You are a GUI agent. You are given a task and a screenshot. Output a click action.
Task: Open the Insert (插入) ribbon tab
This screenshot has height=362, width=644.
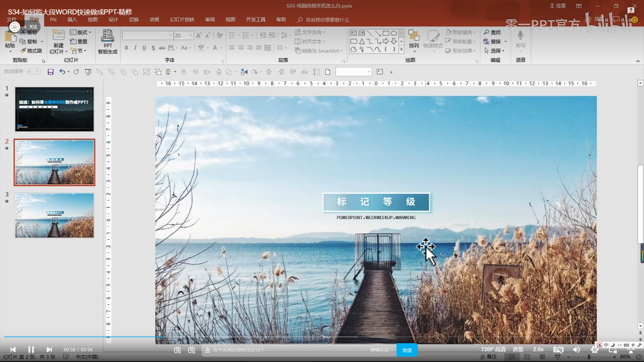72,19
